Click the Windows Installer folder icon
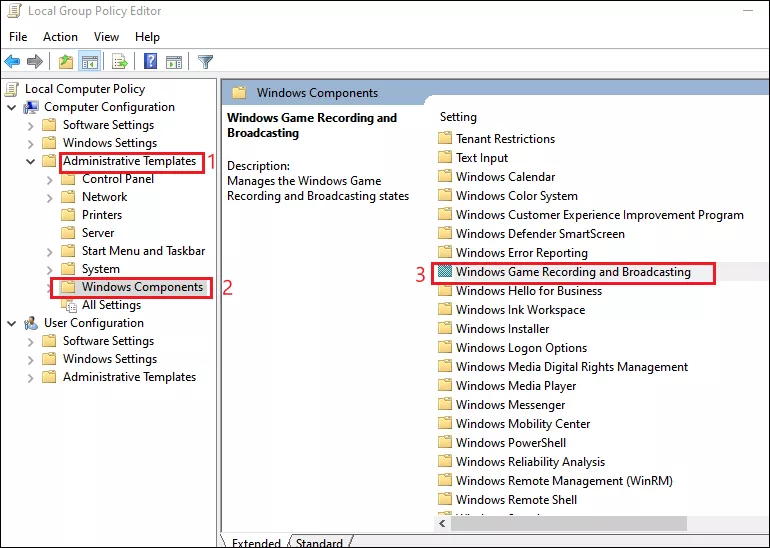This screenshot has height=548, width=770. (x=445, y=329)
